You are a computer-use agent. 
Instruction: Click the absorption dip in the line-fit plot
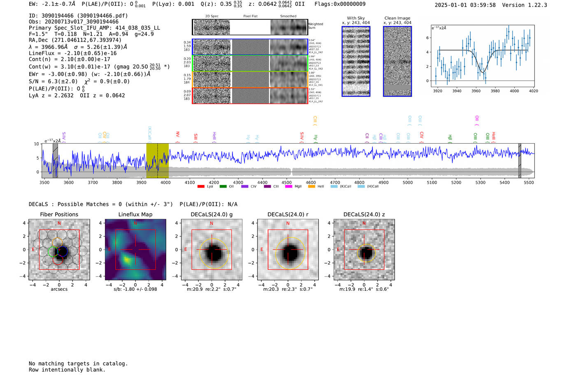(483, 71)
